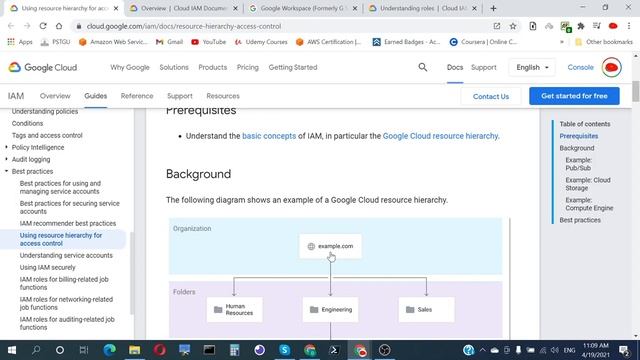This screenshot has height=360, width=640.
Task: Click the taskbar clock showing 11:09 AM
Action: (x=596, y=350)
